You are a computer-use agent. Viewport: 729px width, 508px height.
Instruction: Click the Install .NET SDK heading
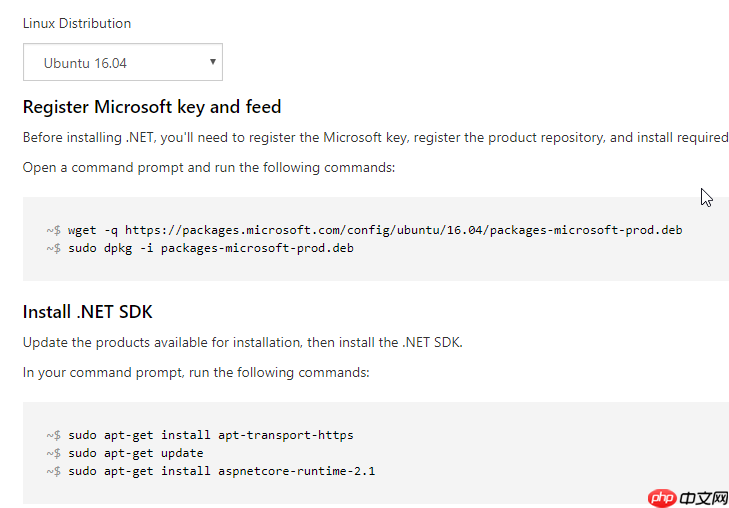click(87, 312)
